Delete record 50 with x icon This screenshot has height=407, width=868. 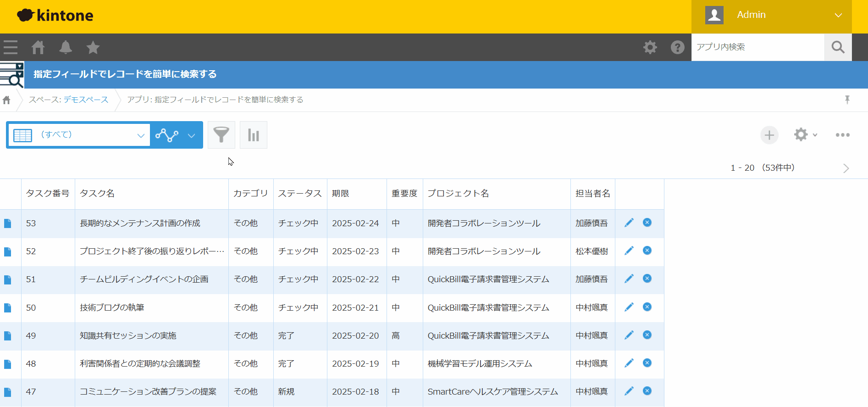point(647,307)
